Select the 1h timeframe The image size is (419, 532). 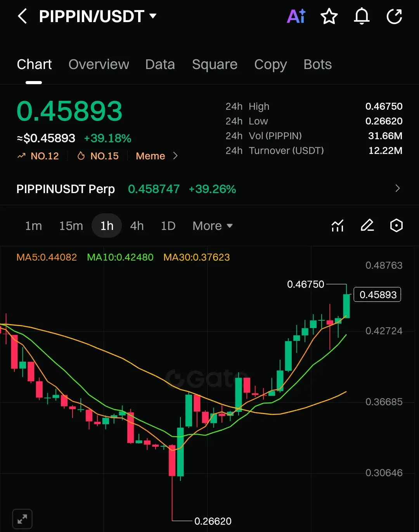(107, 226)
